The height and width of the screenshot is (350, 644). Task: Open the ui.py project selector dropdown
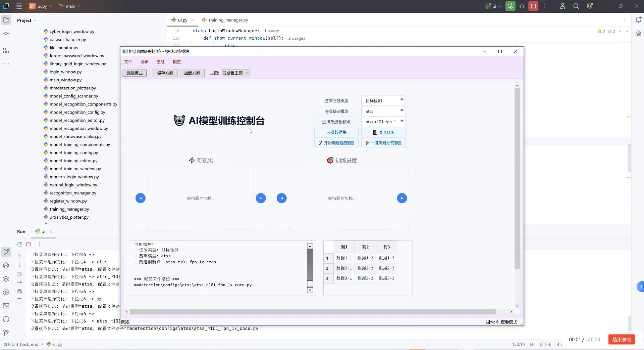coord(41,6)
